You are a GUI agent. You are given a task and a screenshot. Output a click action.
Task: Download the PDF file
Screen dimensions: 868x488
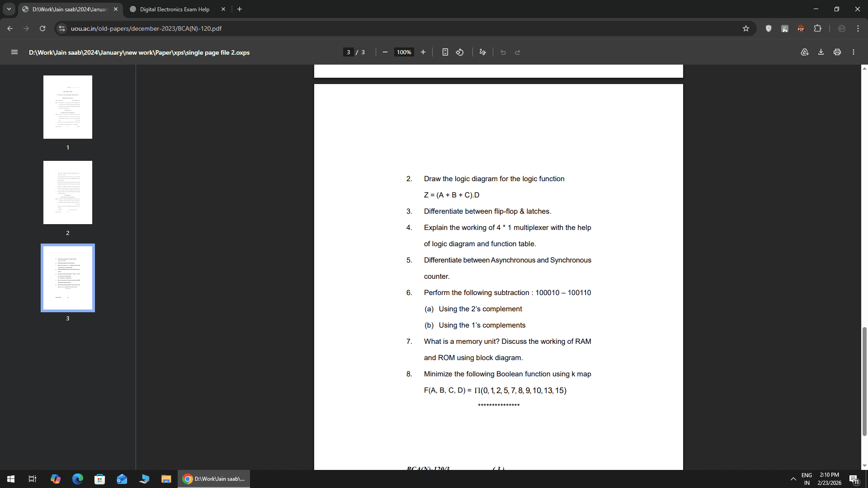(821, 52)
